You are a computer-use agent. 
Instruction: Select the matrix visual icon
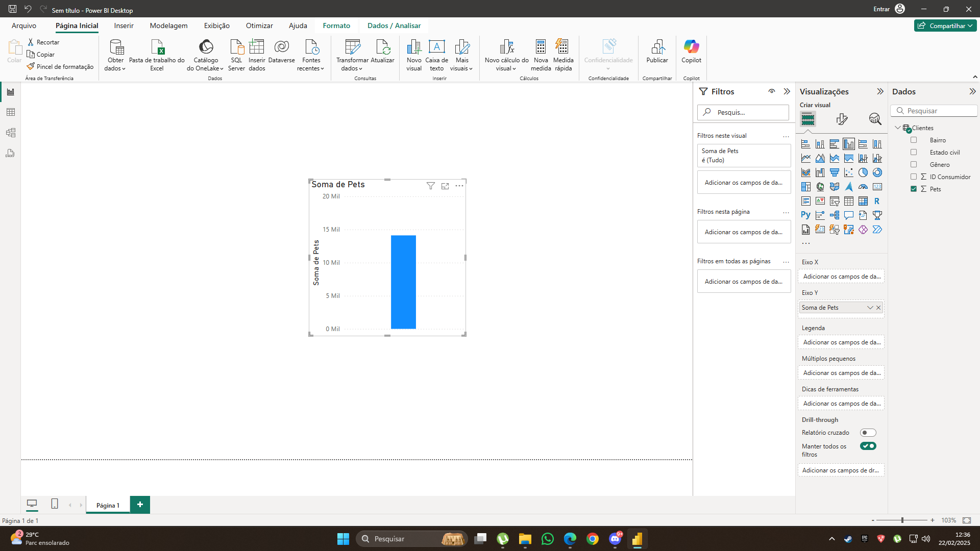click(x=863, y=201)
